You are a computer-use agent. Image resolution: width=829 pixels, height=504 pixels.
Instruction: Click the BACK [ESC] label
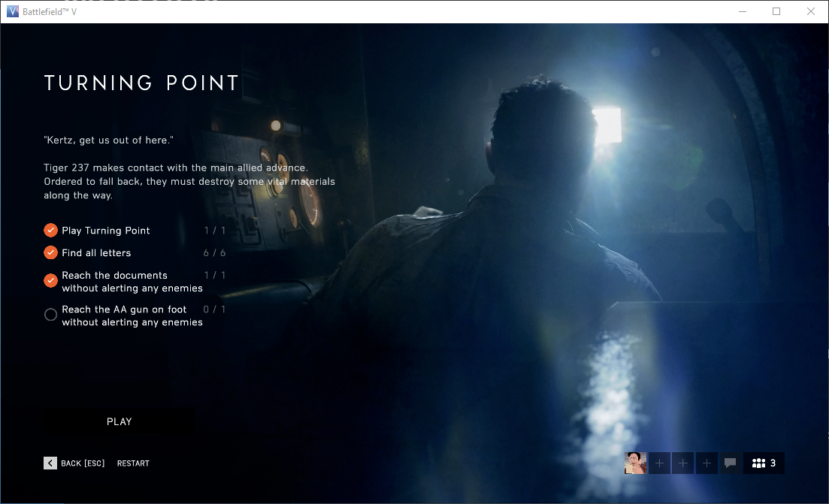pyautogui.click(x=83, y=463)
